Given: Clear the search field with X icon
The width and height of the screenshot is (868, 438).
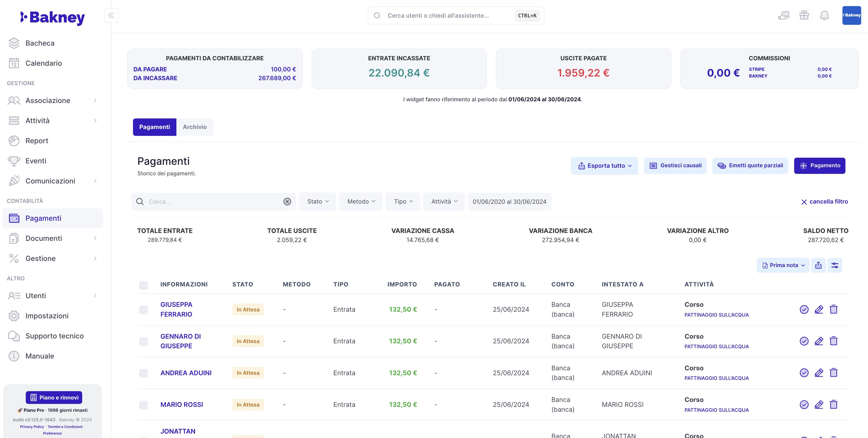Looking at the screenshot, I should (x=287, y=202).
